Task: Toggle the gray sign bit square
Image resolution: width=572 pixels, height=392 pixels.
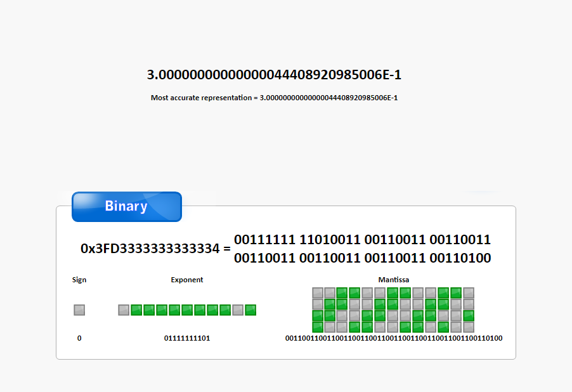Action: pyautogui.click(x=79, y=310)
